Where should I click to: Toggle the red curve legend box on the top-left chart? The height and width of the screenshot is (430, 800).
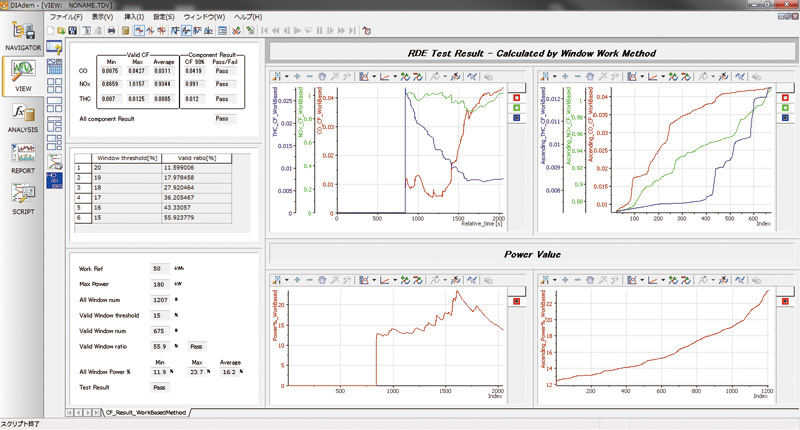click(515, 97)
